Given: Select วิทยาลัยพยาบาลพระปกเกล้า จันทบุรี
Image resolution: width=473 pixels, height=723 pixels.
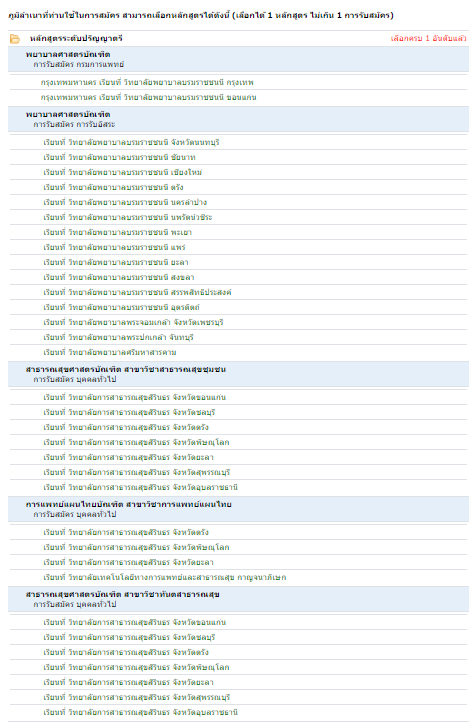Looking at the screenshot, I should click(x=118, y=338).
